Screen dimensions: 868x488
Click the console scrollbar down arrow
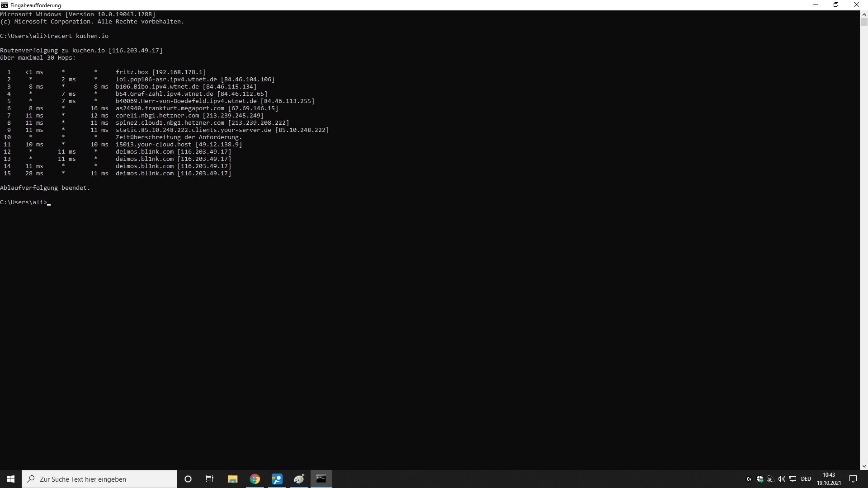(864, 466)
